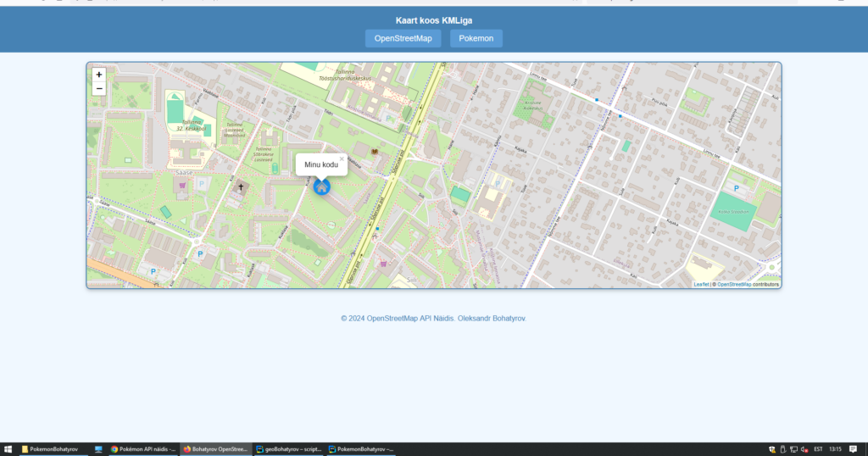Follow the Leaflet attribution link
This screenshot has width=868, height=456.
pyautogui.click(x=701, y=285)
